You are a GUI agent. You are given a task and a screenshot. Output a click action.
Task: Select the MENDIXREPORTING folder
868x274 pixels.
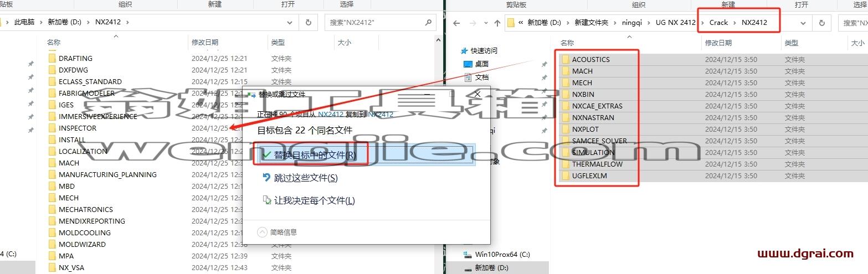[x=91, y=221]
